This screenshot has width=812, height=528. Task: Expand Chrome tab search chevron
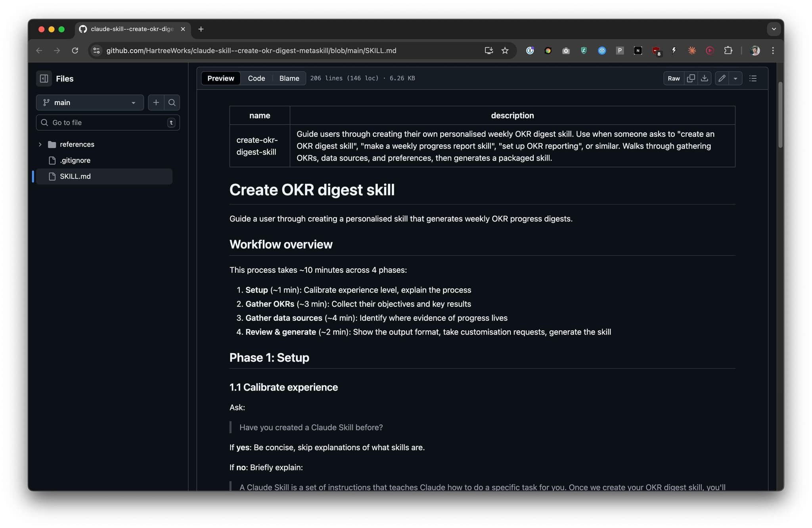(774, 29)
